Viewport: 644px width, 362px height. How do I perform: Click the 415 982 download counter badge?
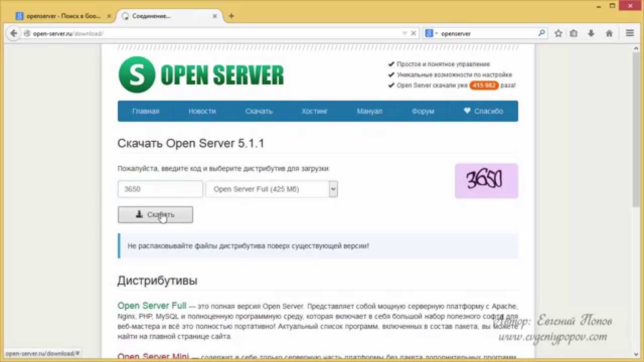pyautogui.click(x=484, y=85)
